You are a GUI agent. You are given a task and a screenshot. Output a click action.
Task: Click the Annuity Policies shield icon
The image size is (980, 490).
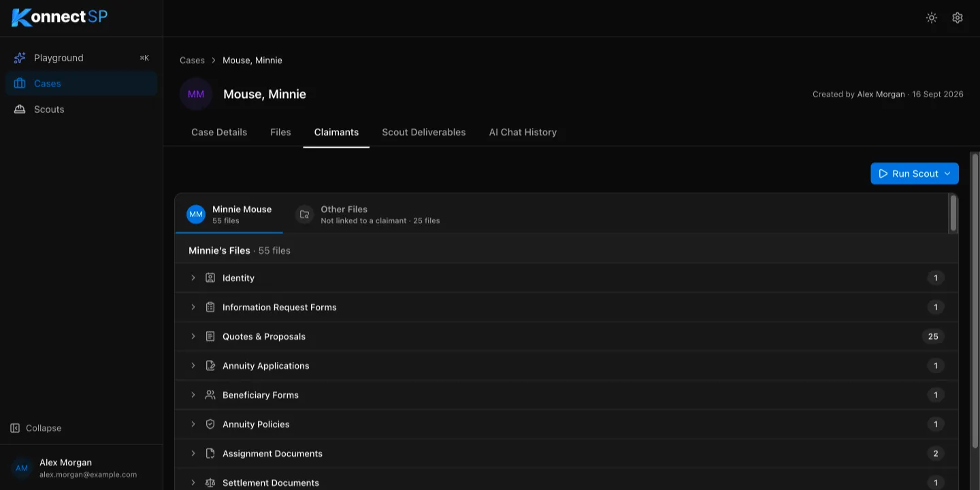pos(210,424)
